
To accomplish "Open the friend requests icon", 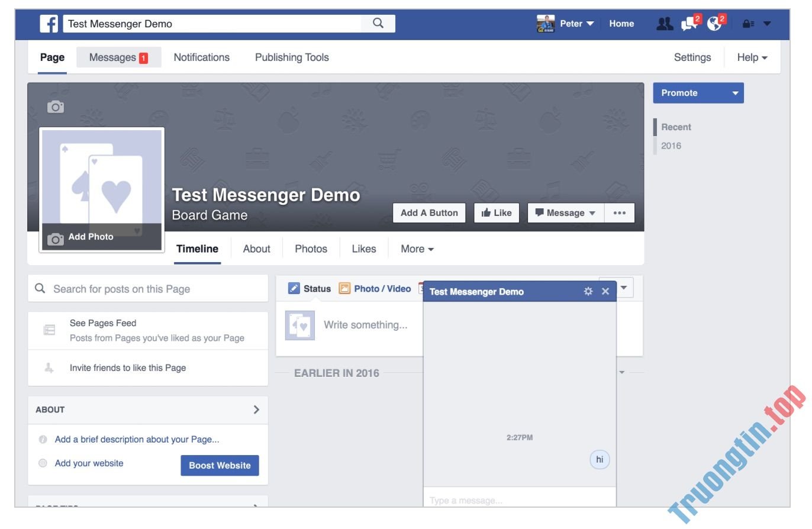I will [x=663, y=23].
